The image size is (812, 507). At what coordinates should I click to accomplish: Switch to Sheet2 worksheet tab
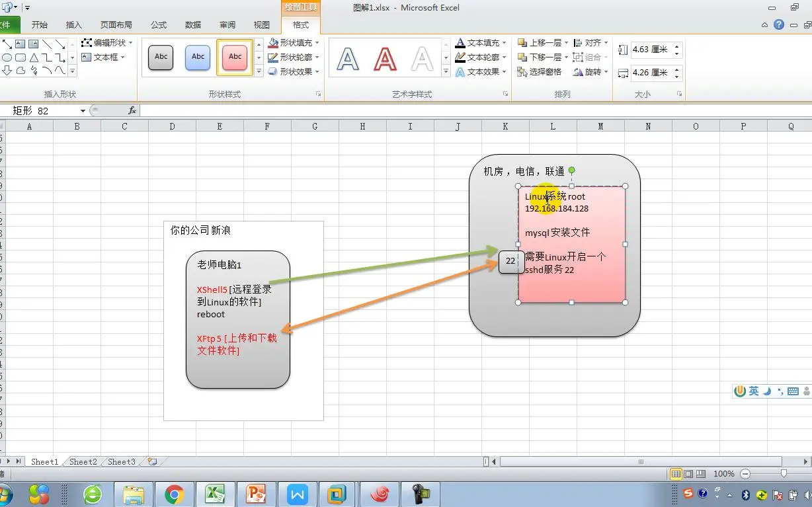pos(83,461)
